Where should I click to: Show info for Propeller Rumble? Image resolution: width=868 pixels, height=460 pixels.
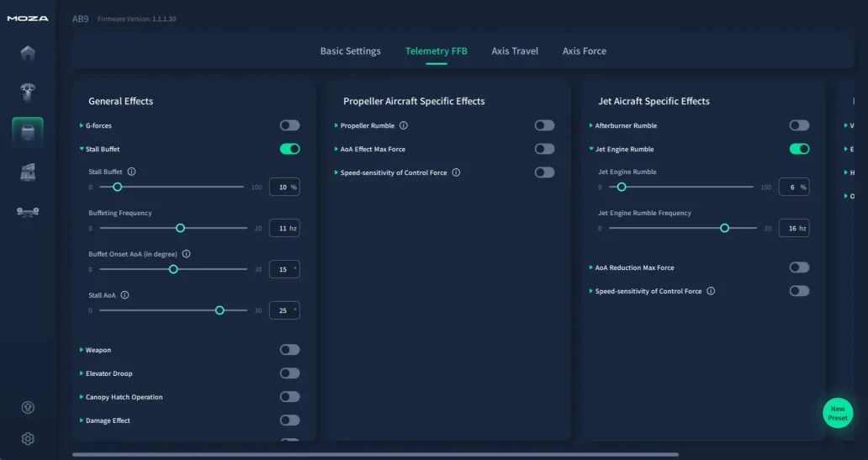point(404,125)
